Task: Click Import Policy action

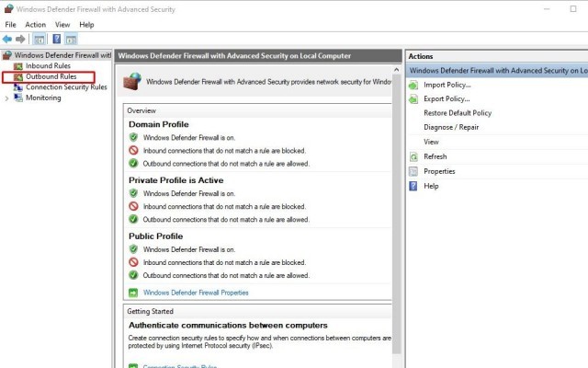Action: coord(447,85)
